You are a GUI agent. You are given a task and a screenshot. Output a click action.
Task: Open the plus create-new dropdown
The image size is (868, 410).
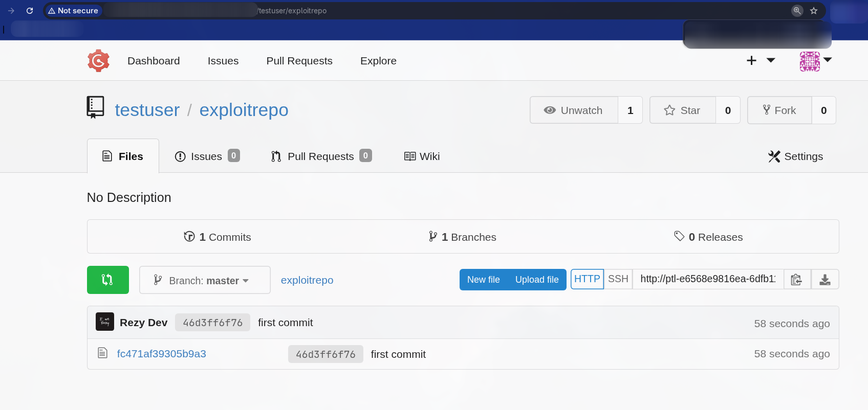pos(760,61)
